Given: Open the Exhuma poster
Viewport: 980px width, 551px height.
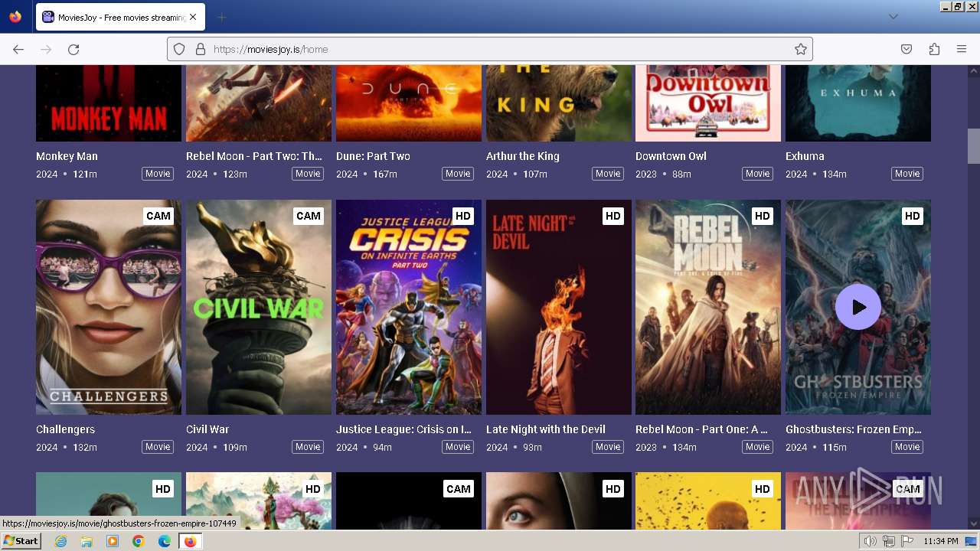Looking at the screenshot, I should pyautogui.click(x=858, y=103).
